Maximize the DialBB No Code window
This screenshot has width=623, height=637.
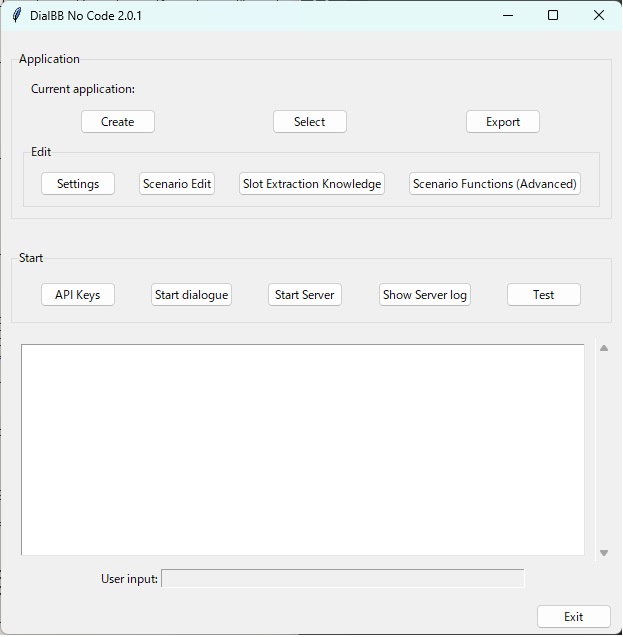pos(553,15)
